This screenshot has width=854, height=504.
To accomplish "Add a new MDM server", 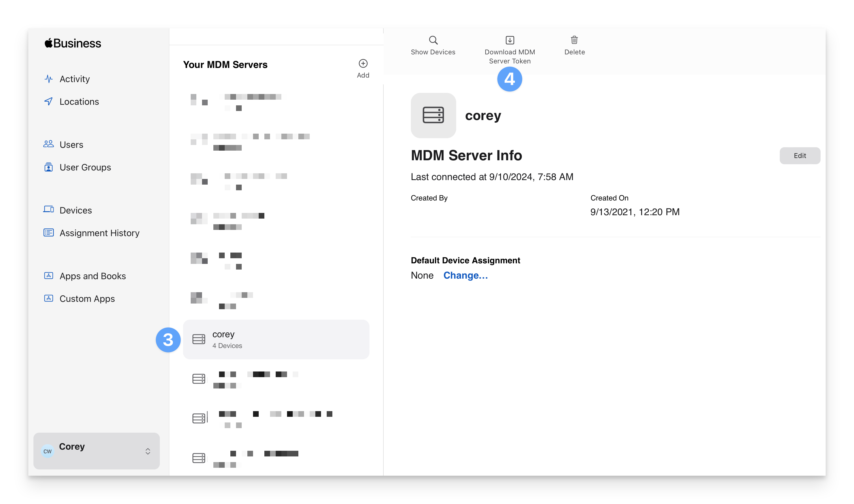I will tap(363, 68).
